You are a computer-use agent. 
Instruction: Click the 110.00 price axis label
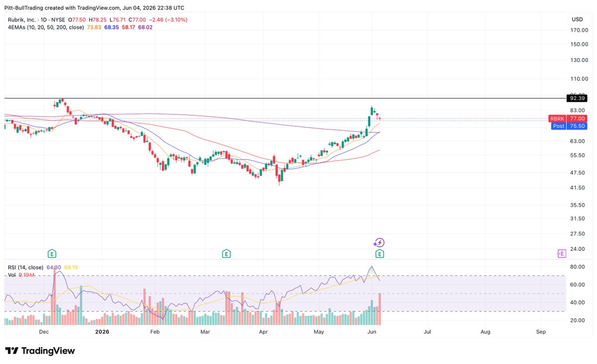click(x=580, y=79)
